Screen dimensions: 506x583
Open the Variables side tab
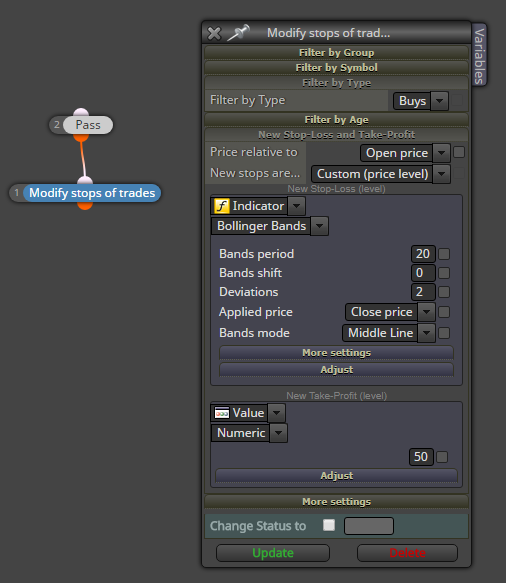(480, 56)
